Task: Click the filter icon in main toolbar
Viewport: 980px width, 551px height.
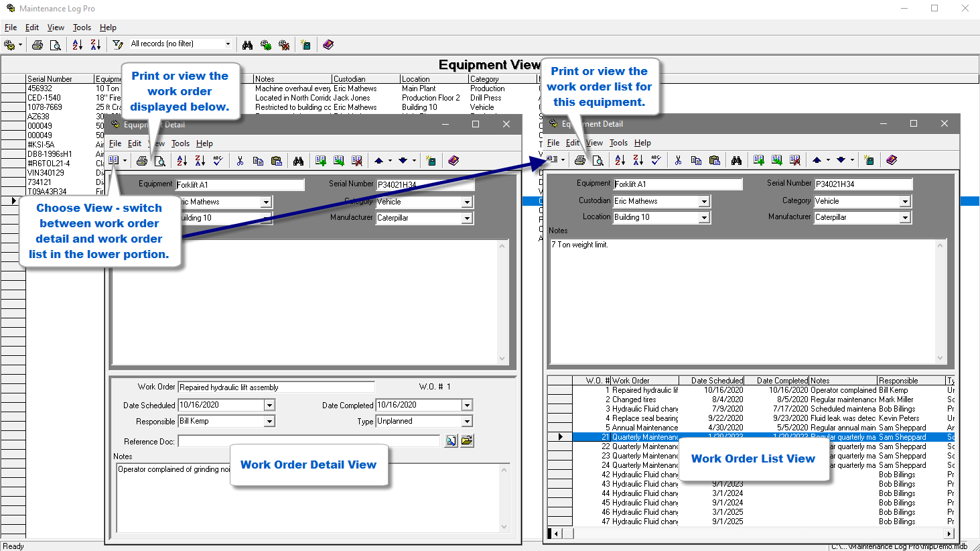Action: (x=118, y=45)
